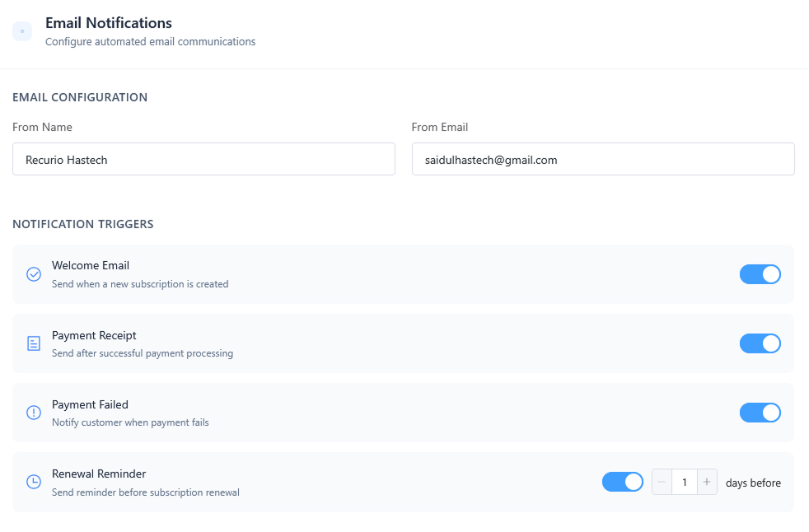Click the Payment Receipt document icon

click(34, 343)
